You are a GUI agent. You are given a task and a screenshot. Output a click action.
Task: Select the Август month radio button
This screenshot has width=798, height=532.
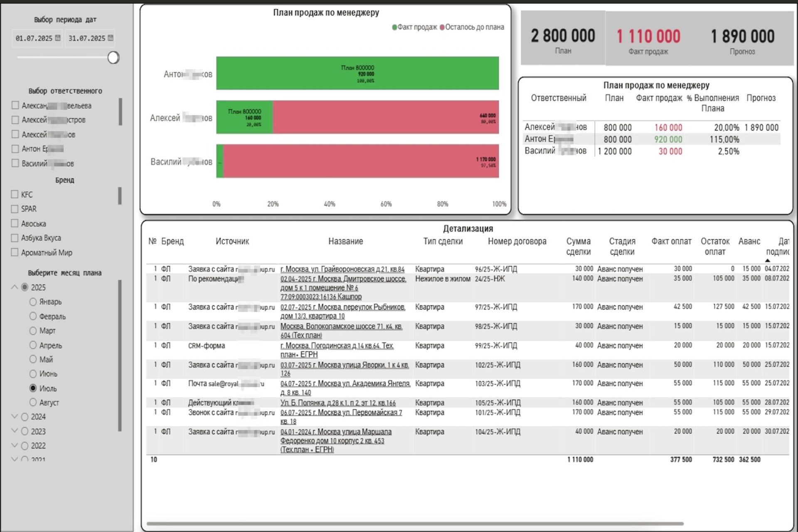pyautogui.click(x=33, y=402)
